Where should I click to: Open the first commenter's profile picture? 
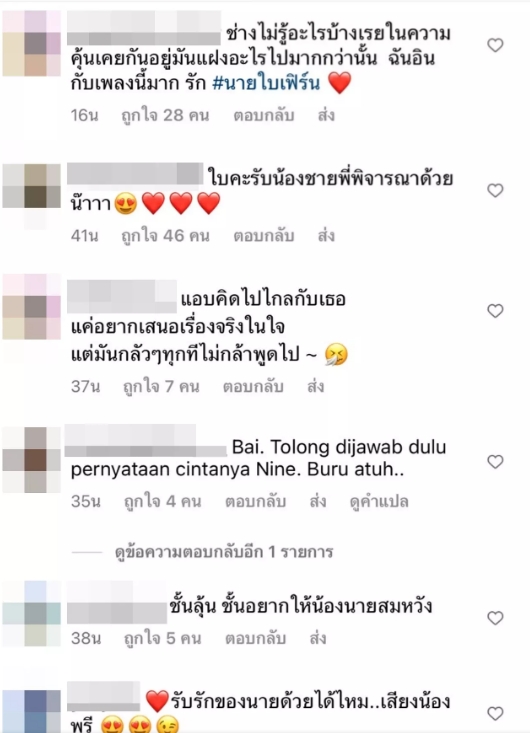coord(32,43)
